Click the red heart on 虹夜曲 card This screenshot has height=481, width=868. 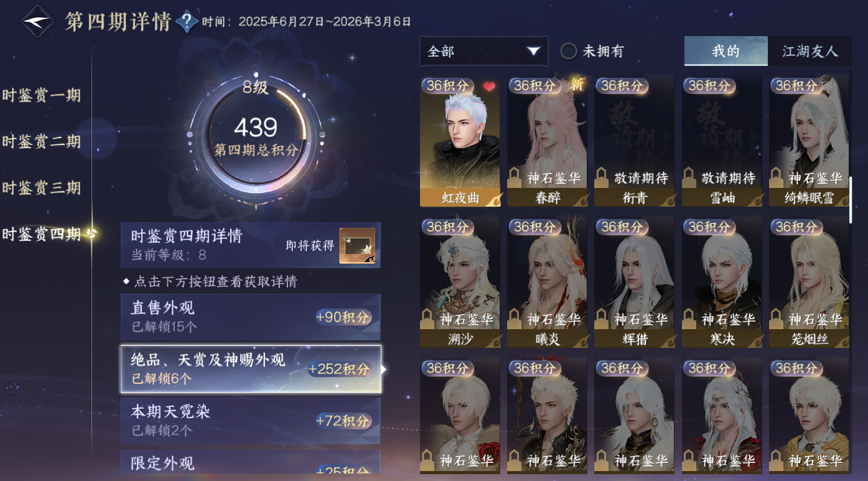click(490, 87)
